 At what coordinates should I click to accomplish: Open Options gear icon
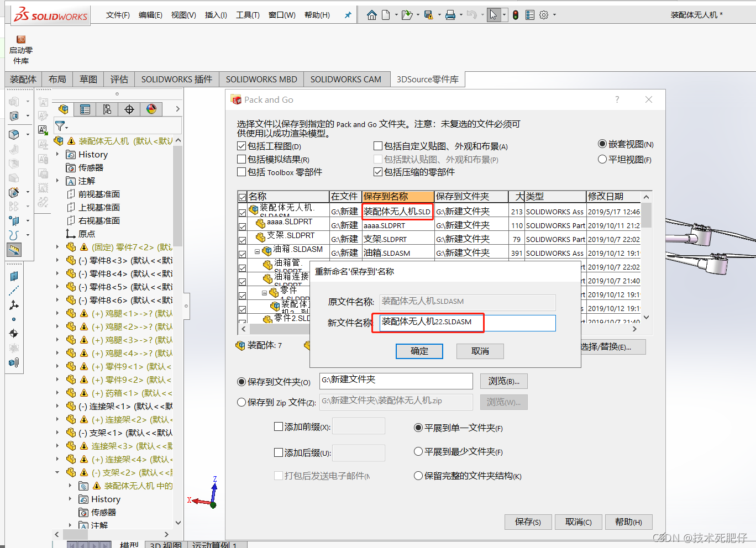point(544,15)
